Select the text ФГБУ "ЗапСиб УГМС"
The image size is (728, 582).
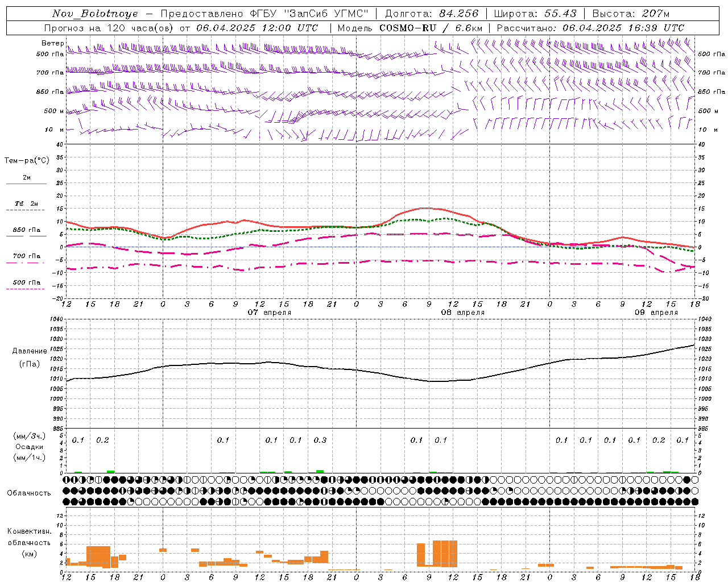point(309,14)
